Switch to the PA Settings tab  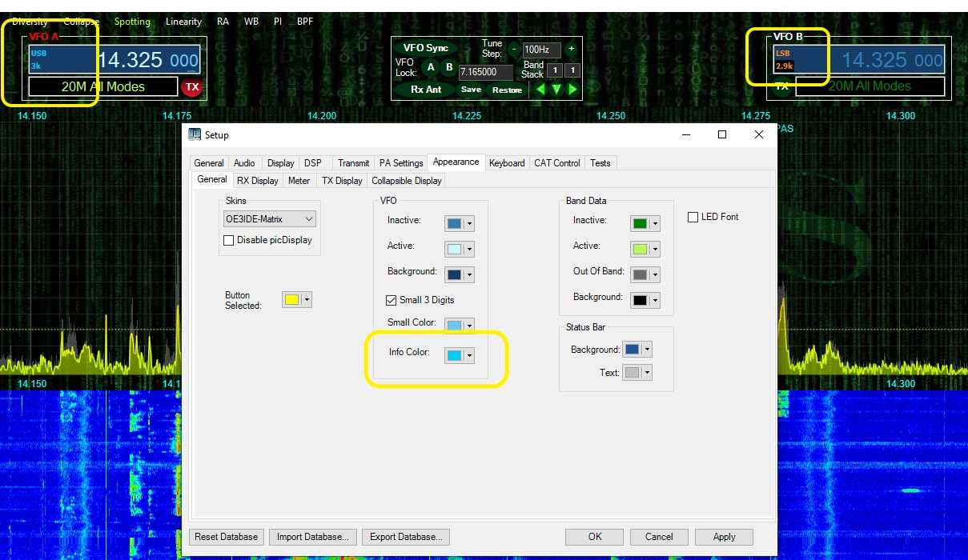(x=401, y=163)
